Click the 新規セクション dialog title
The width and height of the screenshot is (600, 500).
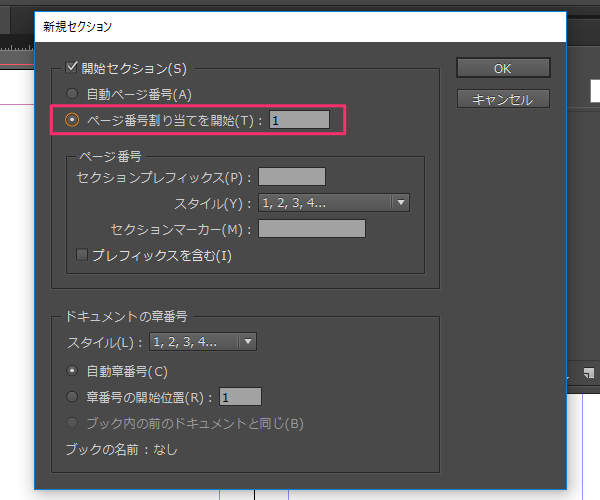(77, 26)
